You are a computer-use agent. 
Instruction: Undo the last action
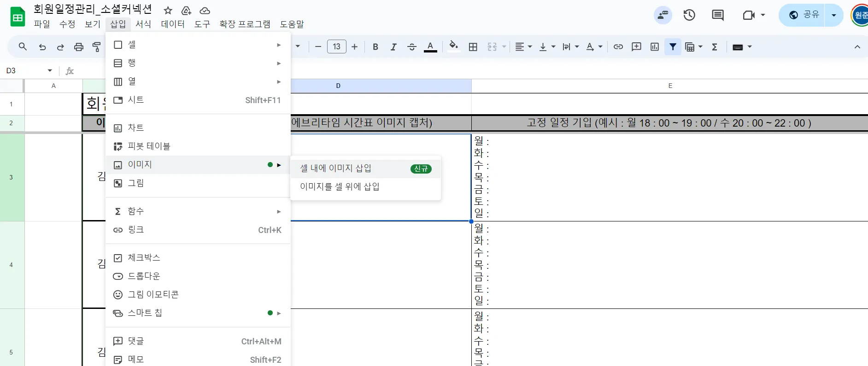click(x=42, y=46)
